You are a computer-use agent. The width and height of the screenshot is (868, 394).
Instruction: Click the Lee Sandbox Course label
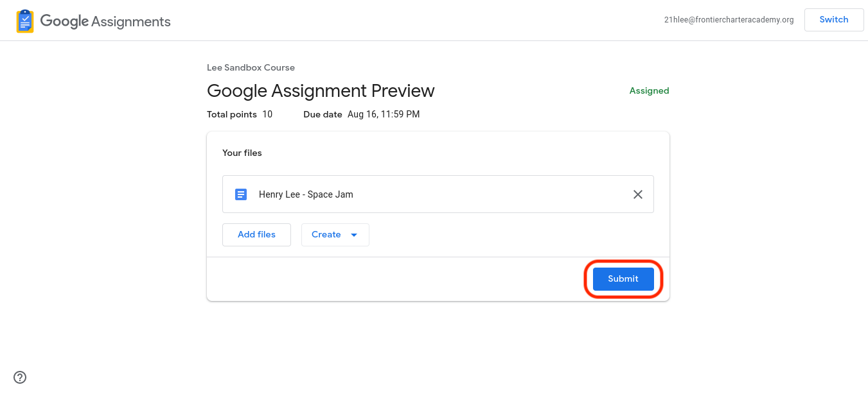[x=251, y=67]
